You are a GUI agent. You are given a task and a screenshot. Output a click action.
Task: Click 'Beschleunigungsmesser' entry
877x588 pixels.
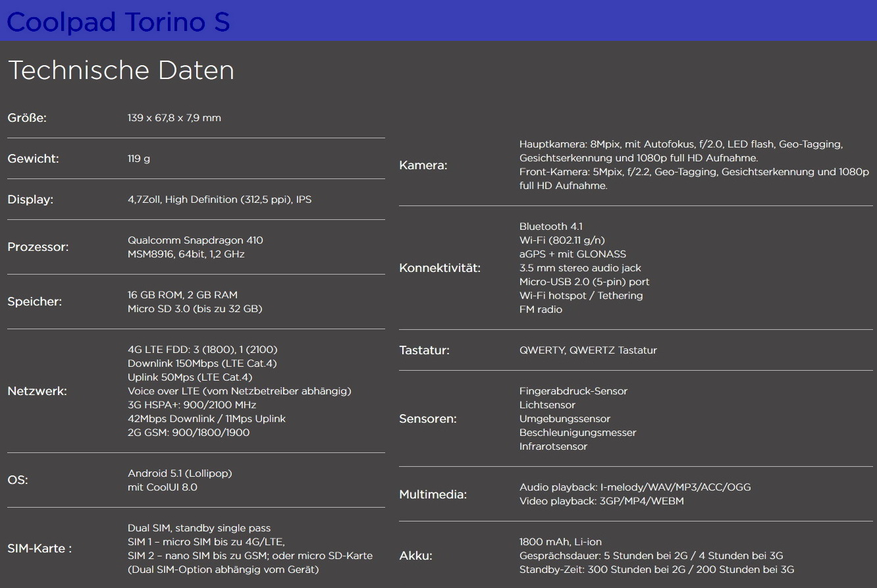tap(578, 433)
